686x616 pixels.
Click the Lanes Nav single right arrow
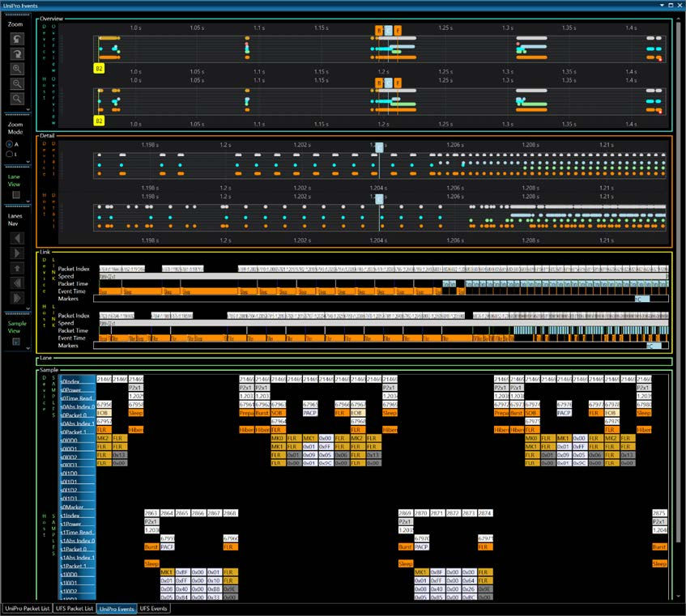coord(17,253)
